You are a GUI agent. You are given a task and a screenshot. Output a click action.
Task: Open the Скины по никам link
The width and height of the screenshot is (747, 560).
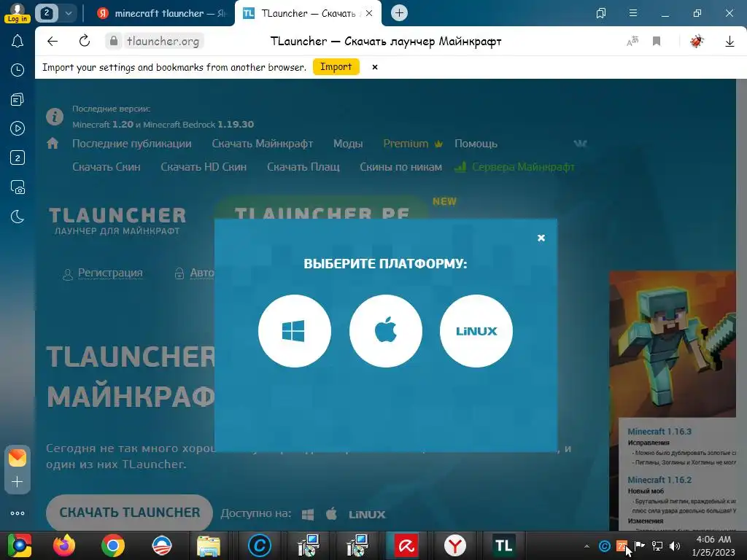pos(400,167)
